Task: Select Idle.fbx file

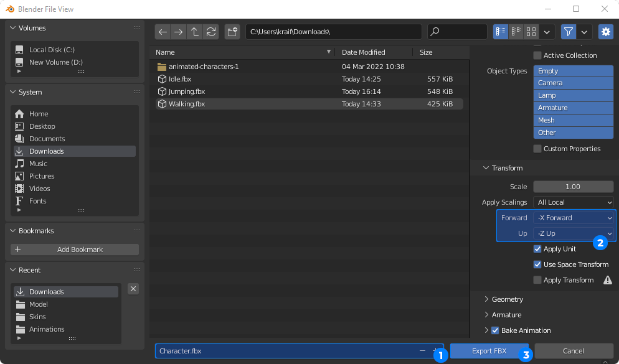Action: point(309,79)
